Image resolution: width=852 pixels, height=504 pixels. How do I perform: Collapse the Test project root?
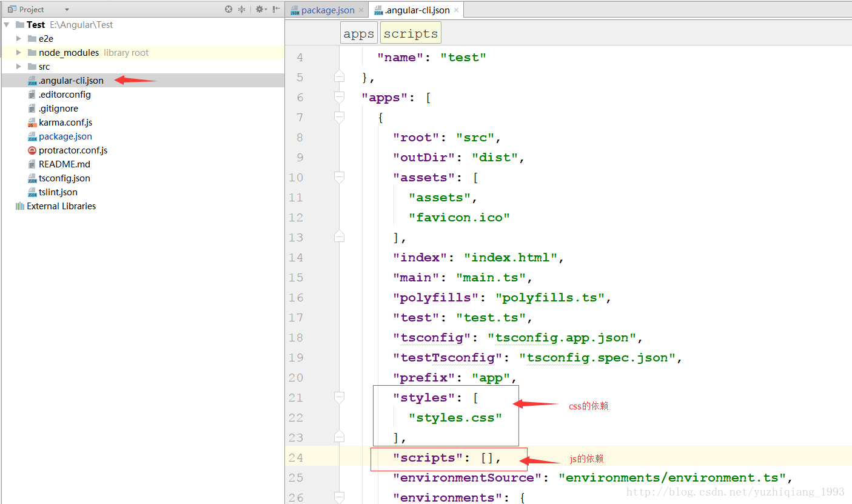pyautogui.click(x=7, y=24)
